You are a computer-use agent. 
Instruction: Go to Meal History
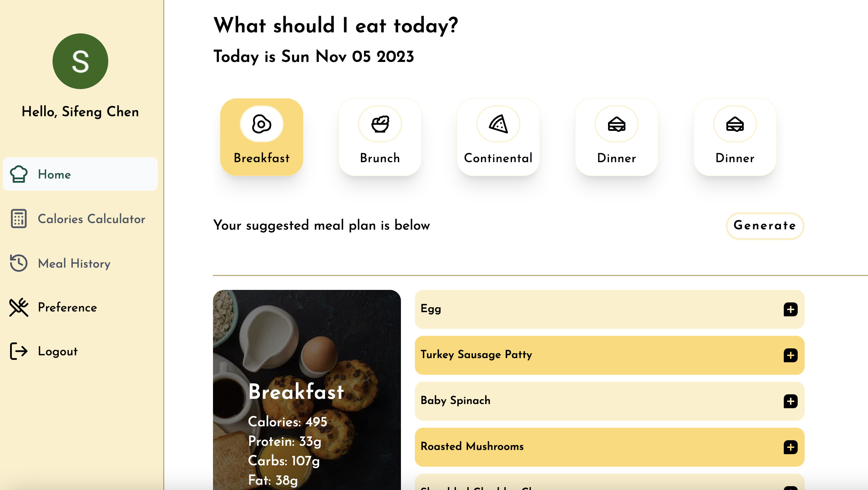click(x=74, y=263)
